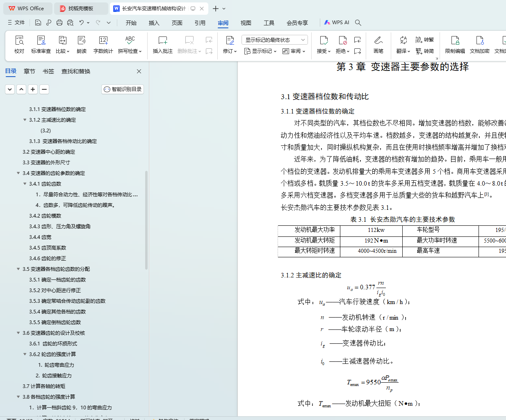Open the 接受 accept dropdown
Screen dimensions: 506x420
click(x=324, y=51)
